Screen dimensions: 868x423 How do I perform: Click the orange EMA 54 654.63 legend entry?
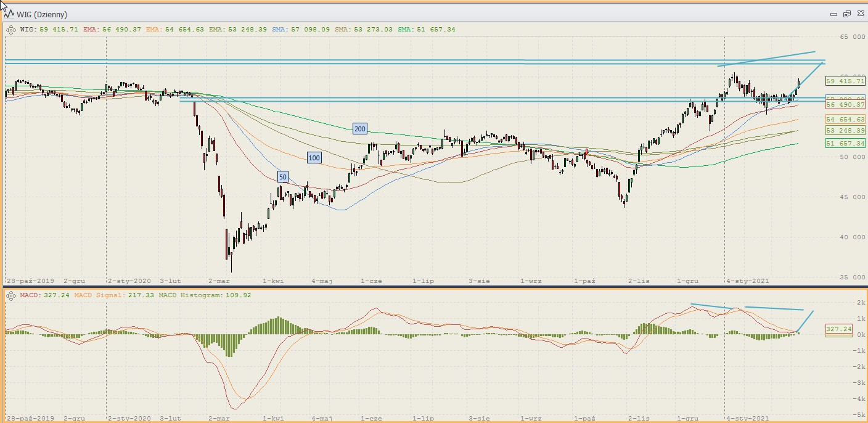pyautogui.click(x=174, y=29)
